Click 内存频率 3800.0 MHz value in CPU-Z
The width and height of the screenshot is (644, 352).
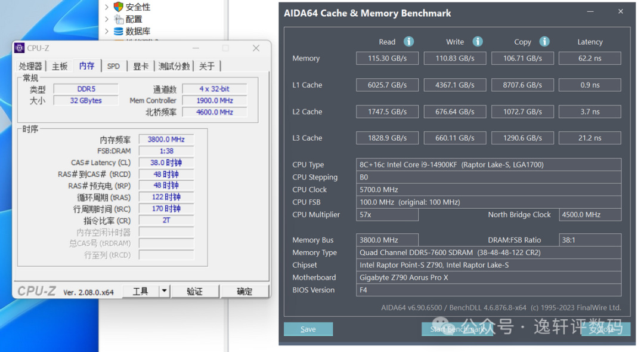166,139
